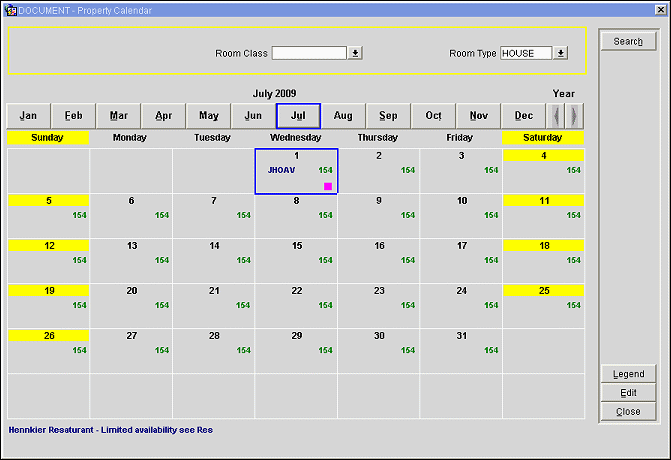Expand the Room Type dropdown arrow

[561, 53]
